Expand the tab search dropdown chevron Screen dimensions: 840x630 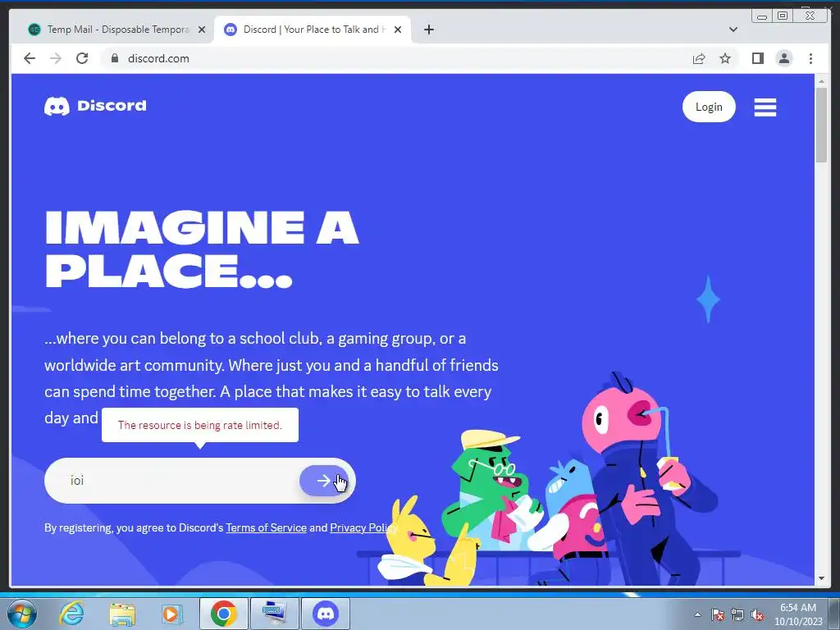coord(733,30)
